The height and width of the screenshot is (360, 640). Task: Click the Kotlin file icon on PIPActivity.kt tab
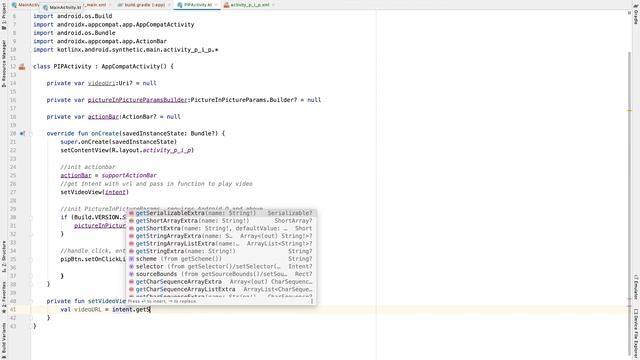[x=180, y=5]
